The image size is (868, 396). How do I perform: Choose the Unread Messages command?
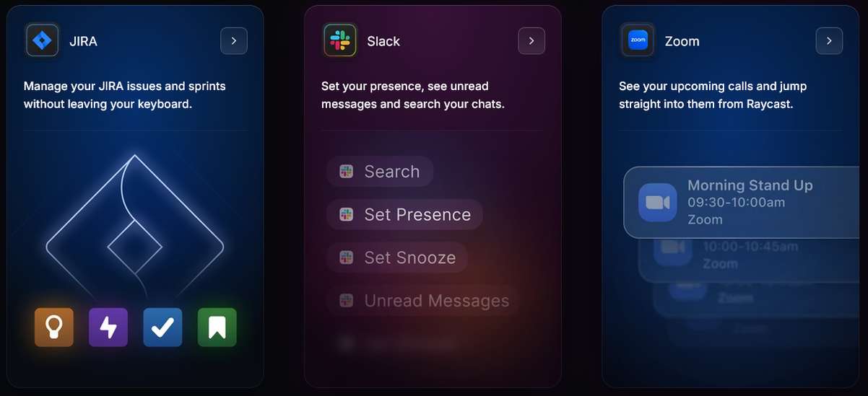click(424, 301)
